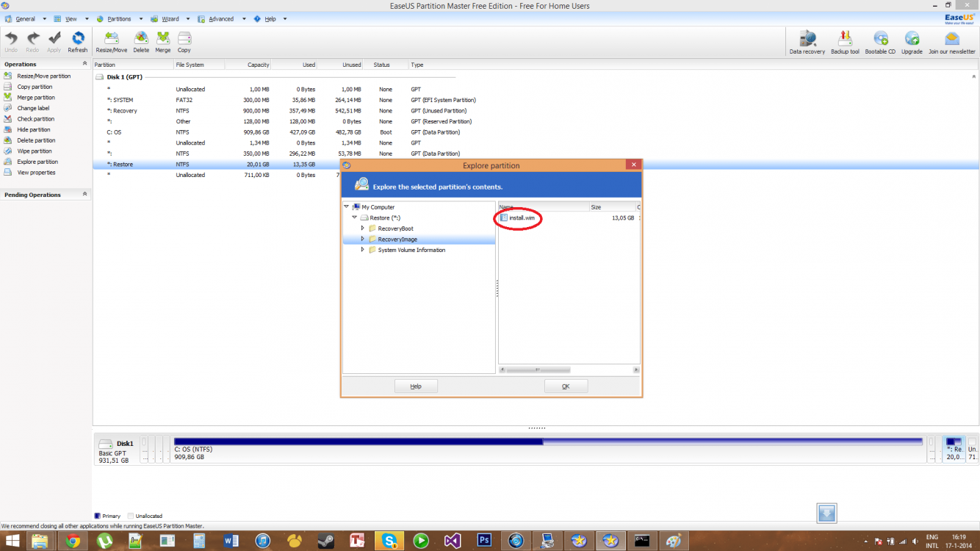Viewport: 980px width, 551px height.
Task: Click the Merge toolbar icon
Action: click(163, 42)
